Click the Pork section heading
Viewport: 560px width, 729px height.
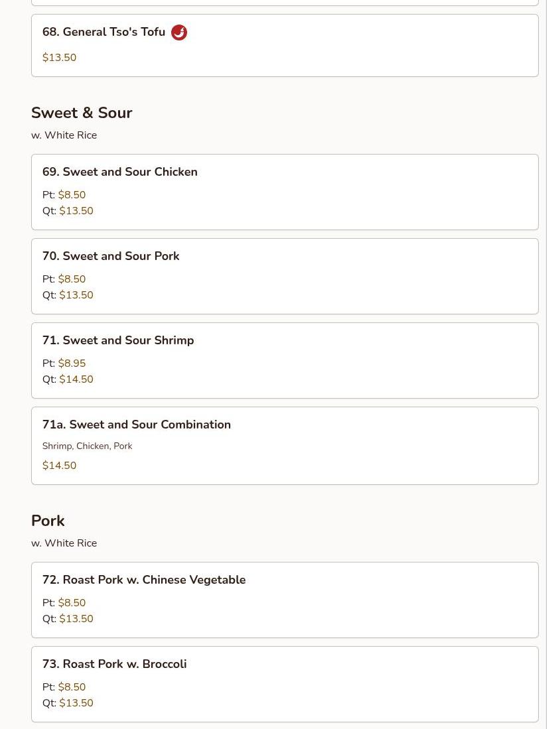coord(48,521)
